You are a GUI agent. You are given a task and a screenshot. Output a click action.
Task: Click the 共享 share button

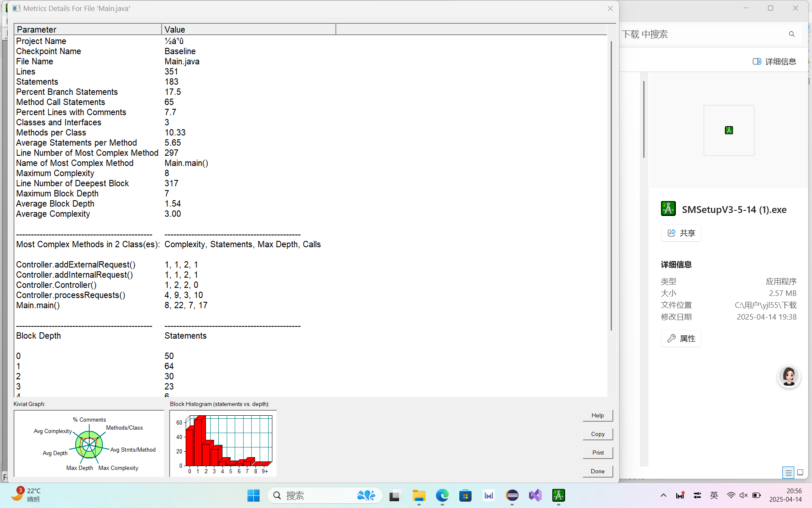tap(681, 233)
